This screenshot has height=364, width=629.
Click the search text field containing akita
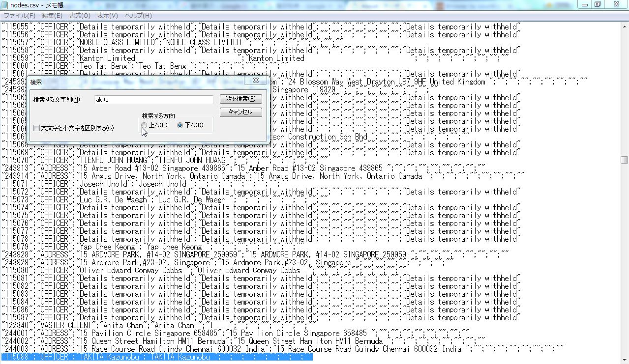pos(153,100)
